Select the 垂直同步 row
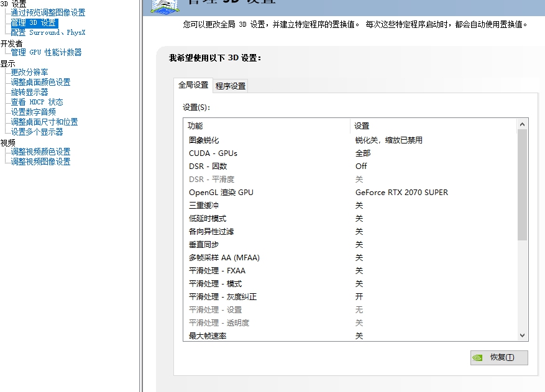Screen dimensions: 545x392 click(350, 245)
